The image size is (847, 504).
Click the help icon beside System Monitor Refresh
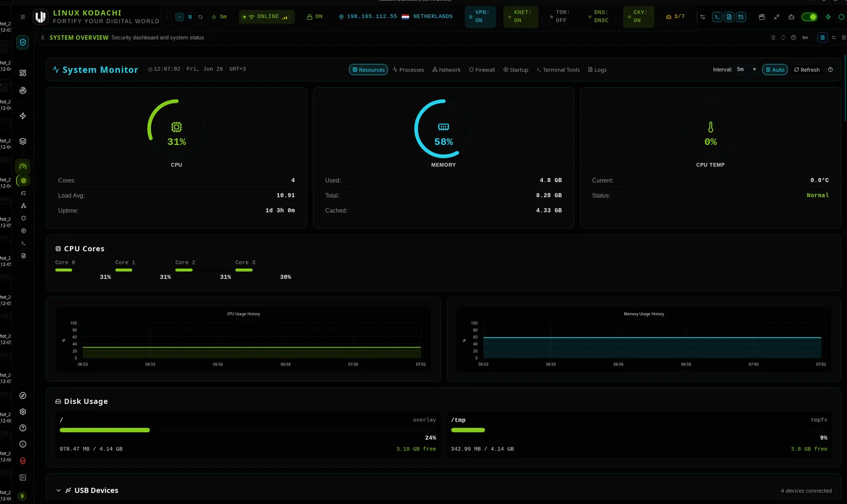831,70
